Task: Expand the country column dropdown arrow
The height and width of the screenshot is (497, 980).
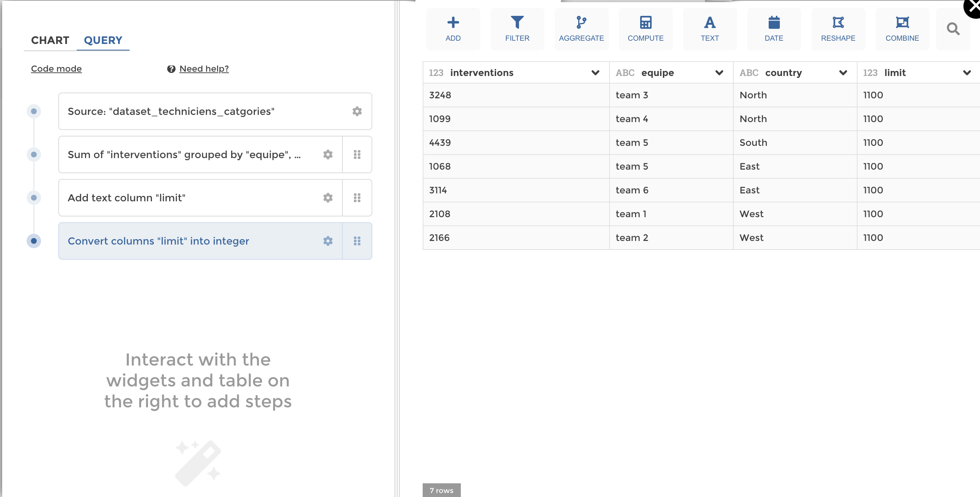Action: 843,73
